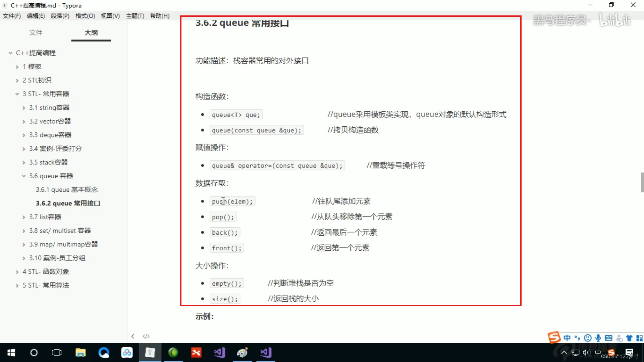Open the Sogou on-screen keyboard

pos(608,338)
